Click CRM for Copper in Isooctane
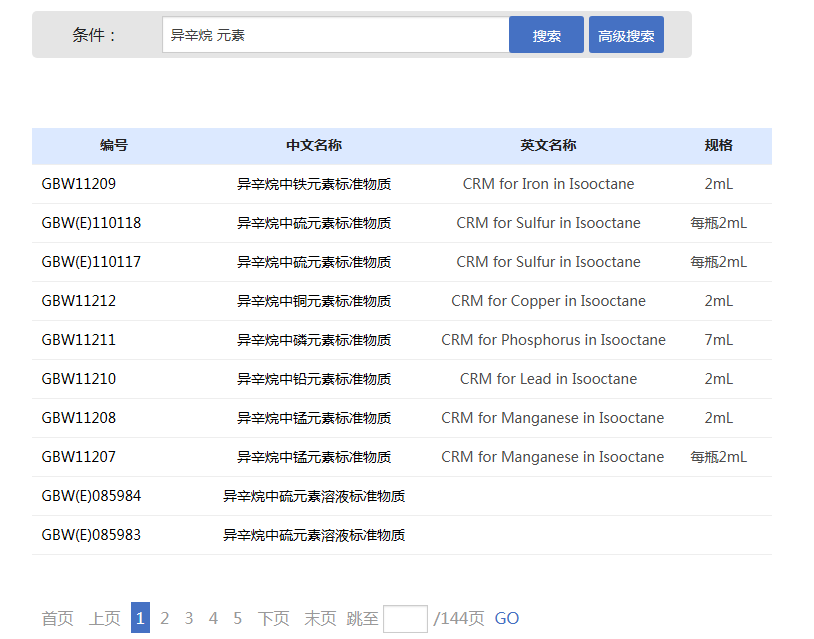 548,301
